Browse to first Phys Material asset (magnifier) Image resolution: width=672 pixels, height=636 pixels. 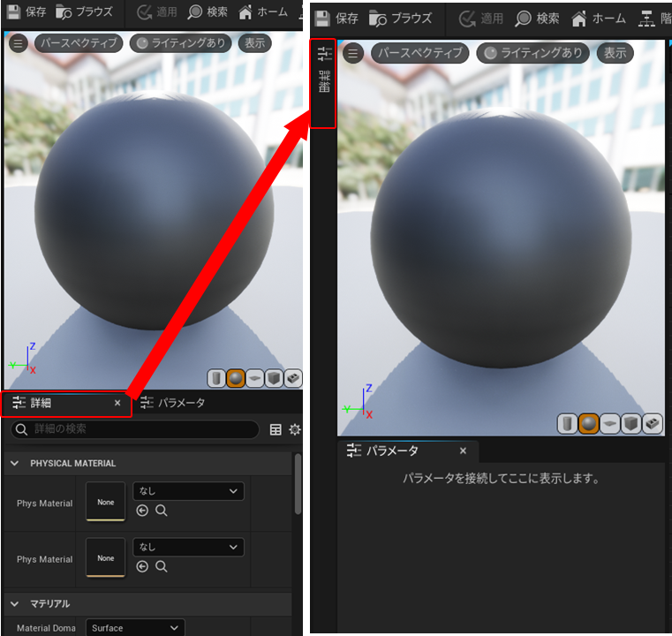[161, 511]
